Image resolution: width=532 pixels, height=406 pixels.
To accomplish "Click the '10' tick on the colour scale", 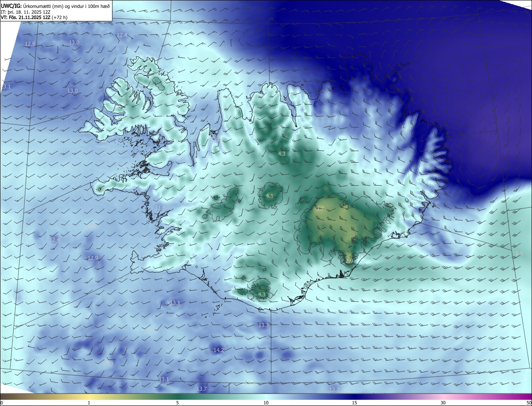I will (x=266, y=403).
